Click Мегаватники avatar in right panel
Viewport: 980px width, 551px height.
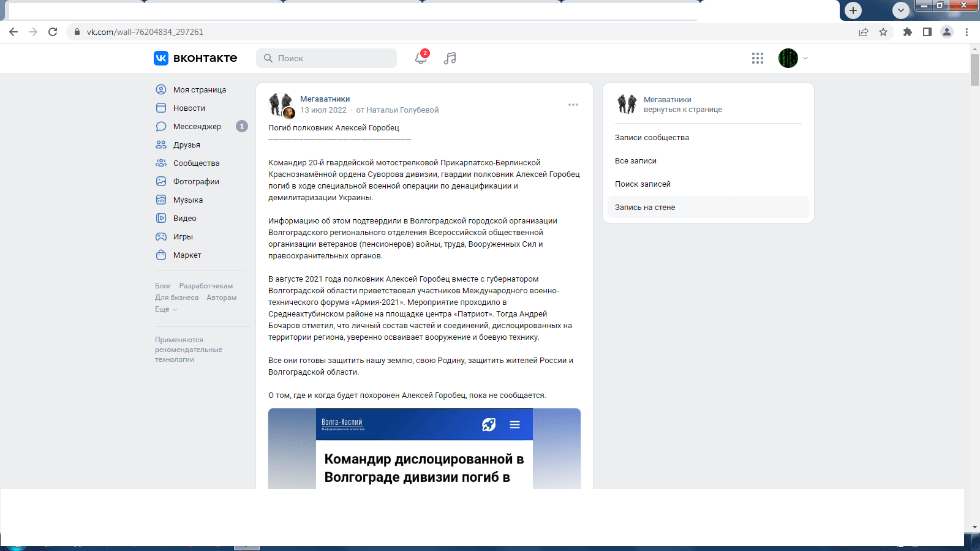click(627, 104)
